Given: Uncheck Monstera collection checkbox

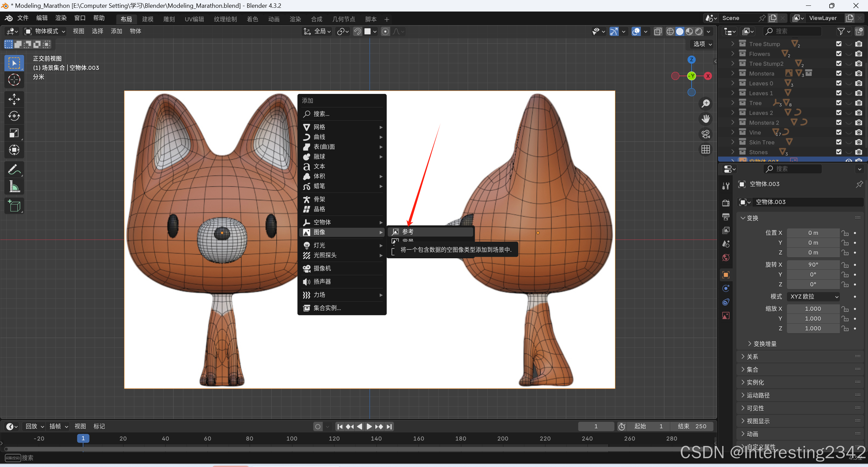Looking at the screenshot, I should [839, 73].
